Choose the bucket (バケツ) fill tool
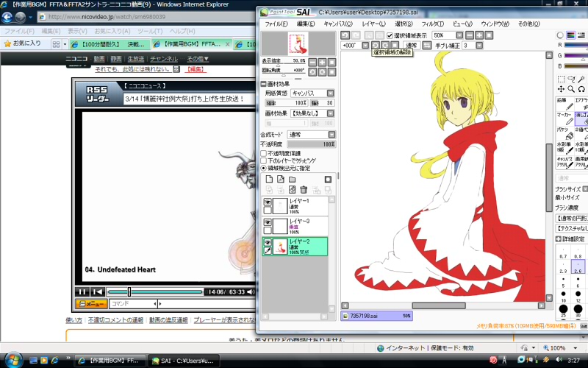This screenshot has height=368, width=588. pos(564,133)
